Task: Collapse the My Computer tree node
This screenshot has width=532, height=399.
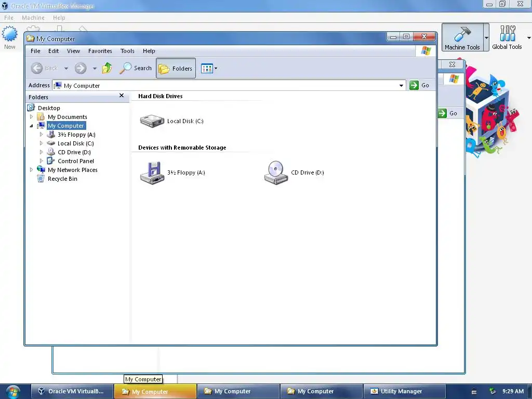Action: (x=31, y=126)
